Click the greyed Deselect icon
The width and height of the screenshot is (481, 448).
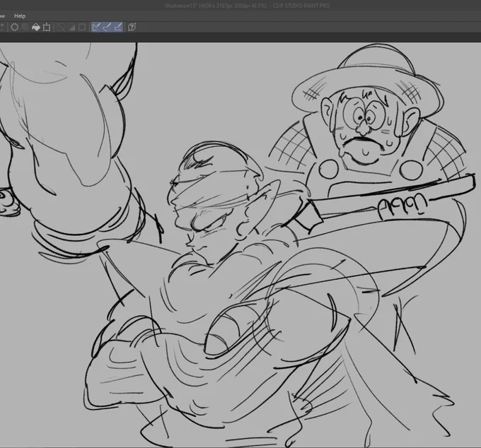point(61,28)
